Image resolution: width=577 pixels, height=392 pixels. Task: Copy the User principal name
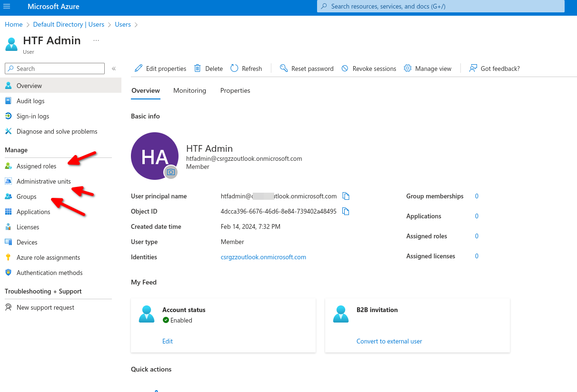[346, 196]
